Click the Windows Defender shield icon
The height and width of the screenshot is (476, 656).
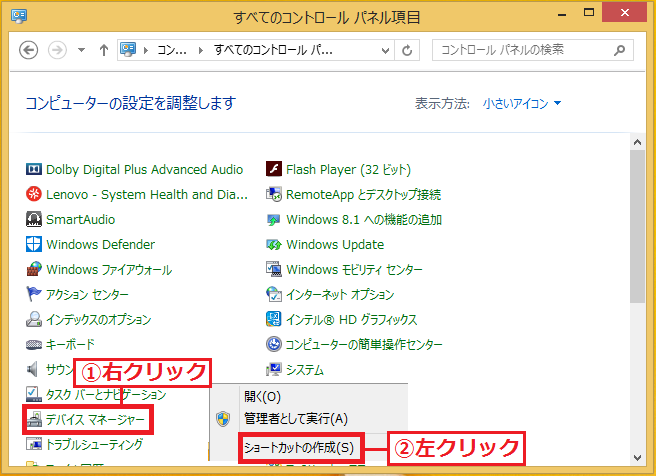pyautogui.click(x=33, y=244)
